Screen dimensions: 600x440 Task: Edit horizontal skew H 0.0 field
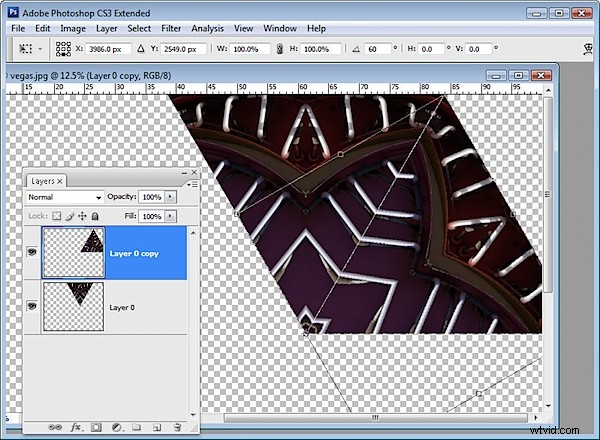(431, 49)
